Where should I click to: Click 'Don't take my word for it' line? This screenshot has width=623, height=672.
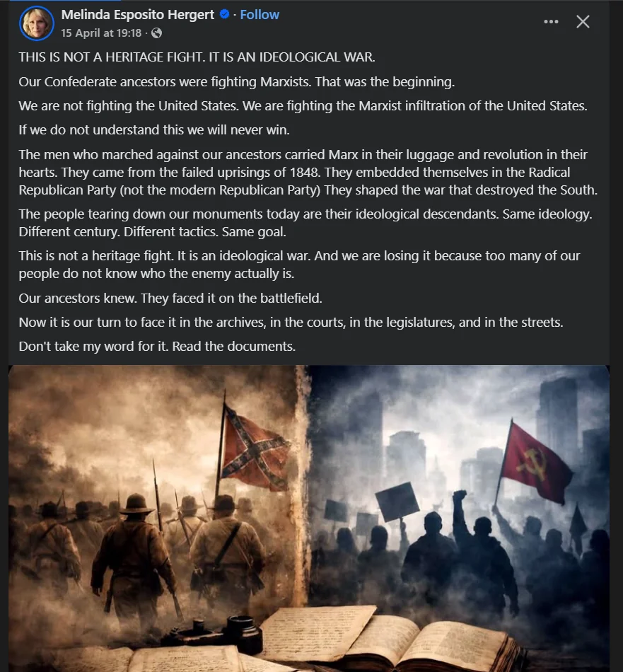pos(157,346)
